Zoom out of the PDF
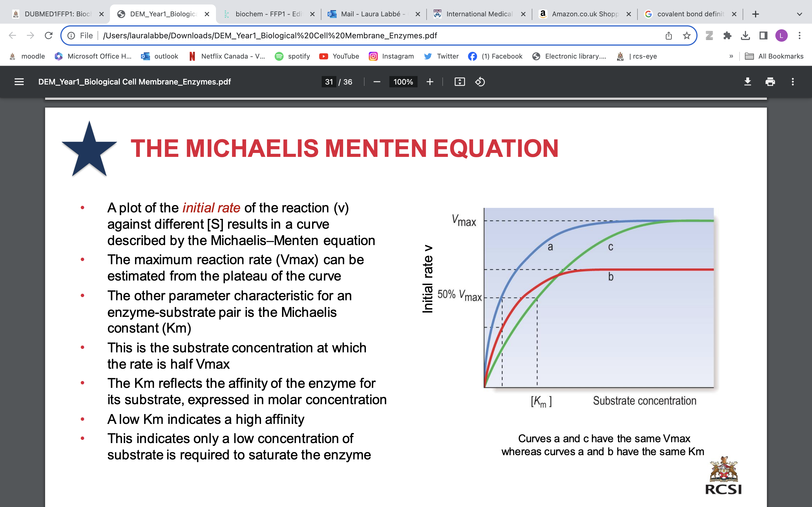Viewport: 812px width, 507px height. [376, 82]
